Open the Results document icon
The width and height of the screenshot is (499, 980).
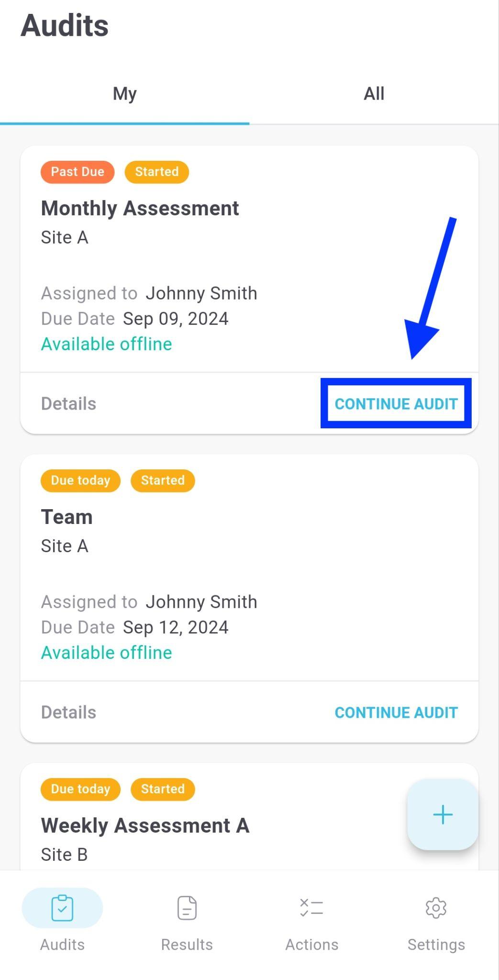pos(187,908)
